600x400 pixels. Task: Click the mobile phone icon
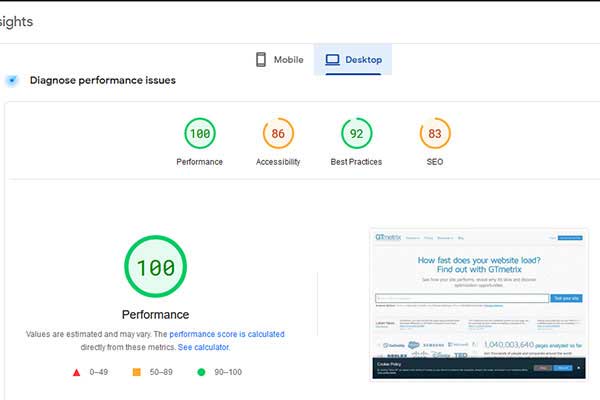coord(261,60)
